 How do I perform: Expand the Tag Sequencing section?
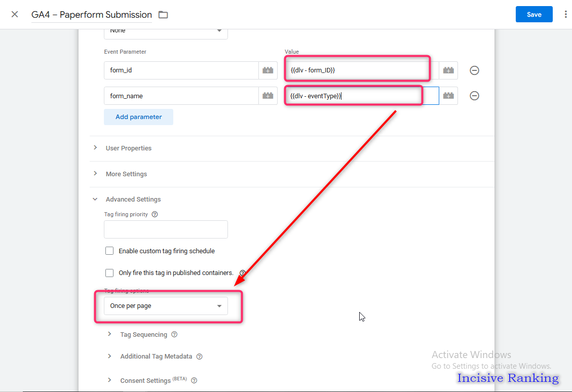(x=144, y=335)
